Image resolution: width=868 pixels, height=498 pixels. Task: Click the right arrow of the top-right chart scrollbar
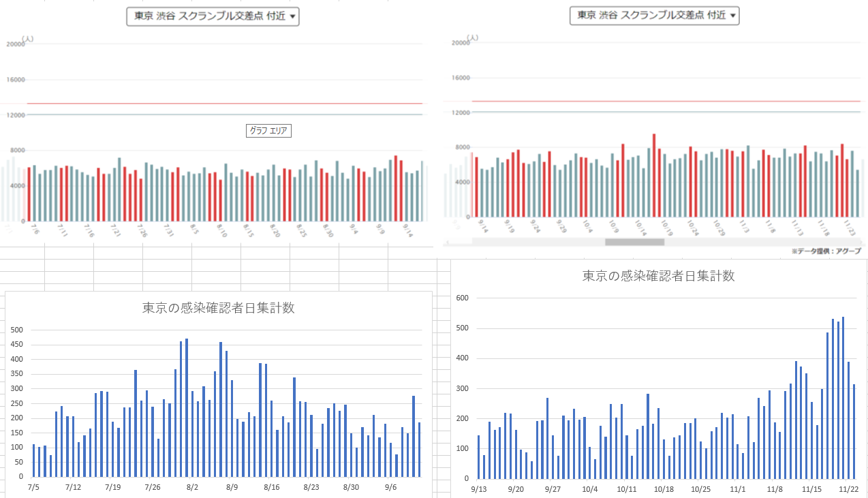tap(863, 242)
